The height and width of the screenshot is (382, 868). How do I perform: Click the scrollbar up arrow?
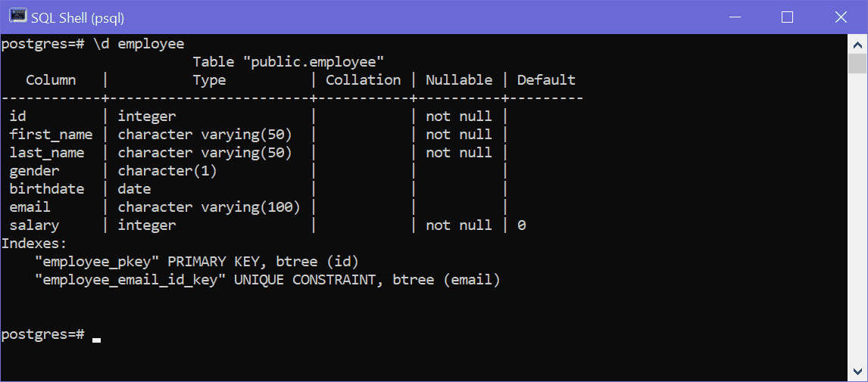(857, 44)
